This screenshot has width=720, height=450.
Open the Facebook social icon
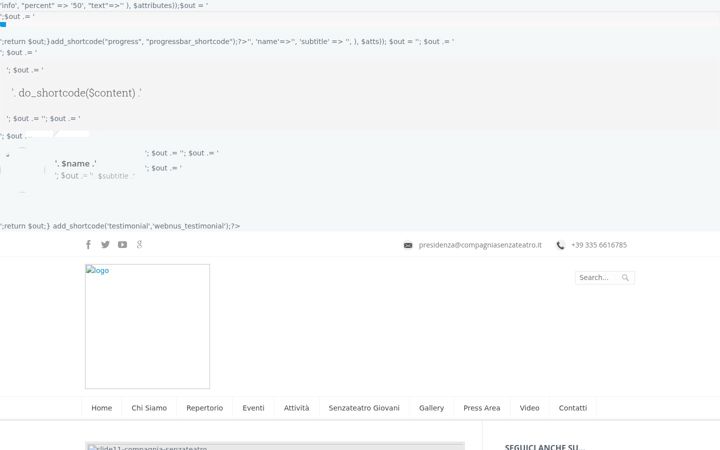tap(88, 245)
